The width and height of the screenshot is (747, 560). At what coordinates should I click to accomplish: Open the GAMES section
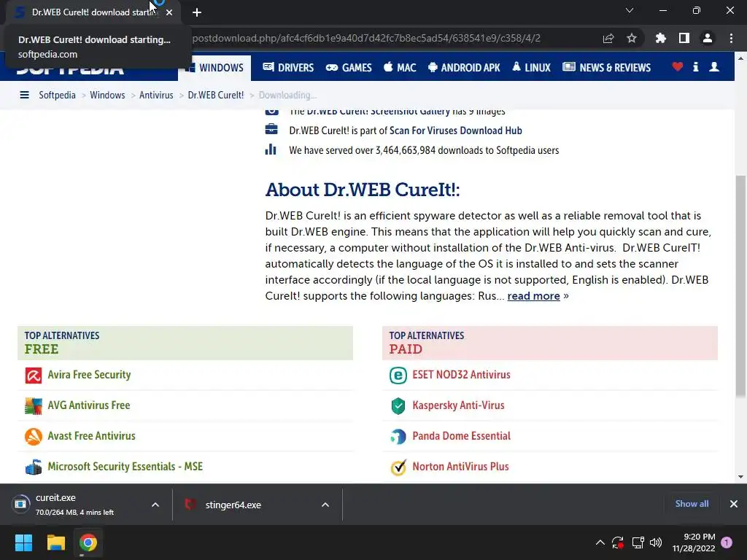pos(349,68)
